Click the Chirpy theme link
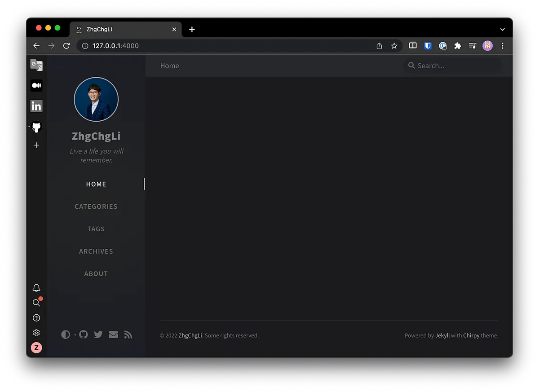Image resolution: width=539 pixels, height=392 pixels. pos(471,335)
